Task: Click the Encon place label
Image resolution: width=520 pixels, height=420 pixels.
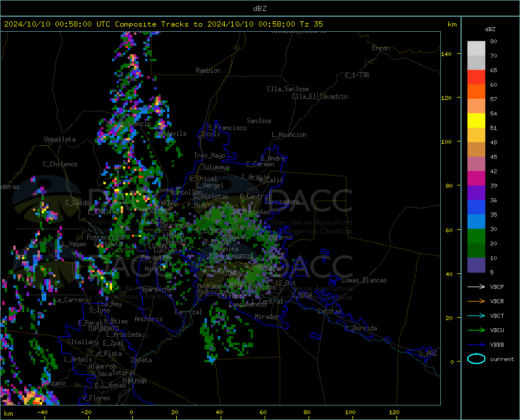Action: point(381,48)
